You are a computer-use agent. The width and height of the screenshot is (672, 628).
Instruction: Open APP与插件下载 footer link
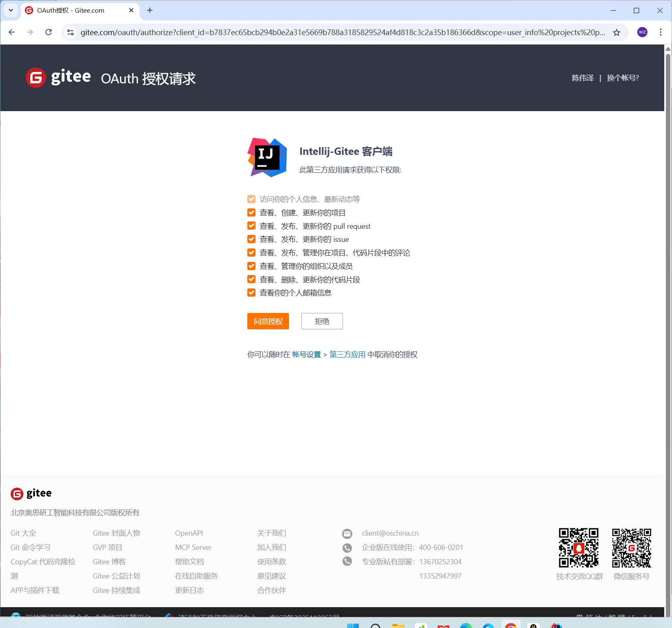coord(35,590)
